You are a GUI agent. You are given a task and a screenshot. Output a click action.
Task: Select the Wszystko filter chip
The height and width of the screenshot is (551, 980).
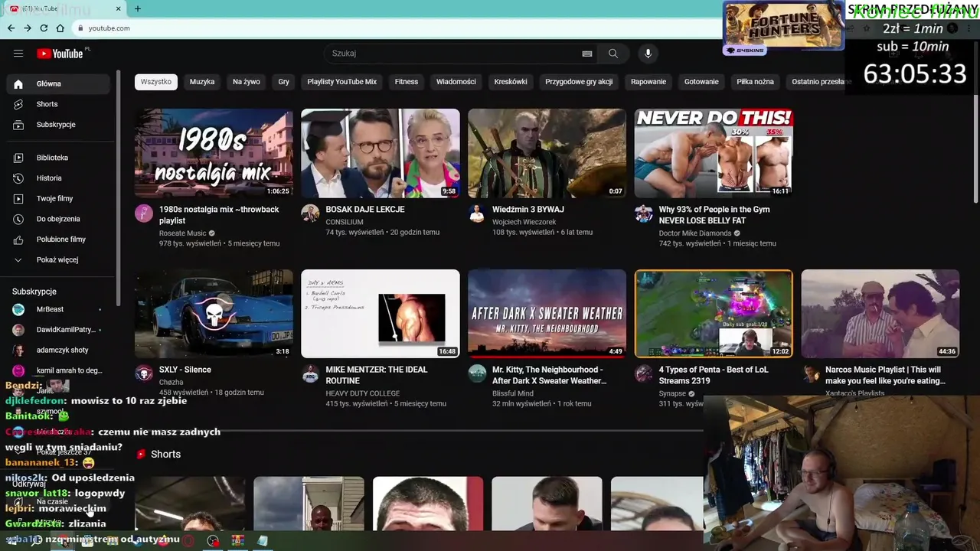click(156, 82)
